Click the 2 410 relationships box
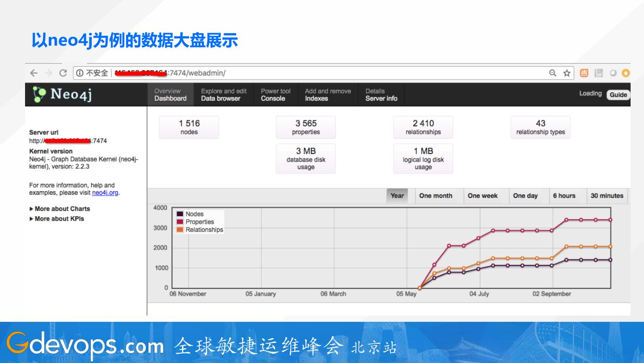The height and width of the screenshot is (363, 644). click(423, 127)
